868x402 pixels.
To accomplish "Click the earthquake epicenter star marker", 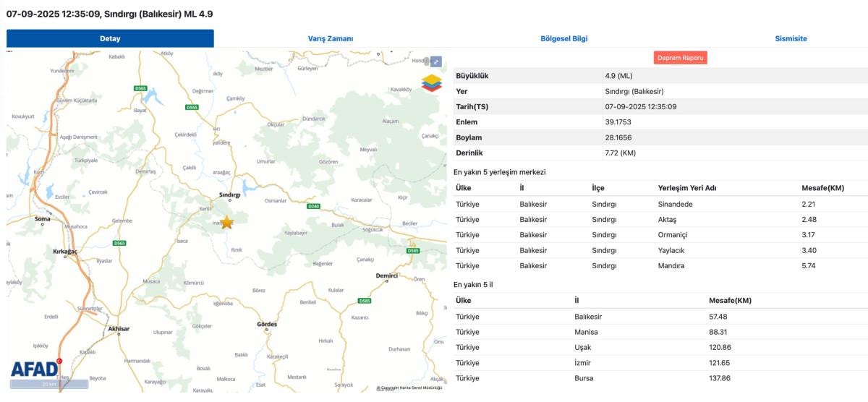I will click(x=227, y=223).
